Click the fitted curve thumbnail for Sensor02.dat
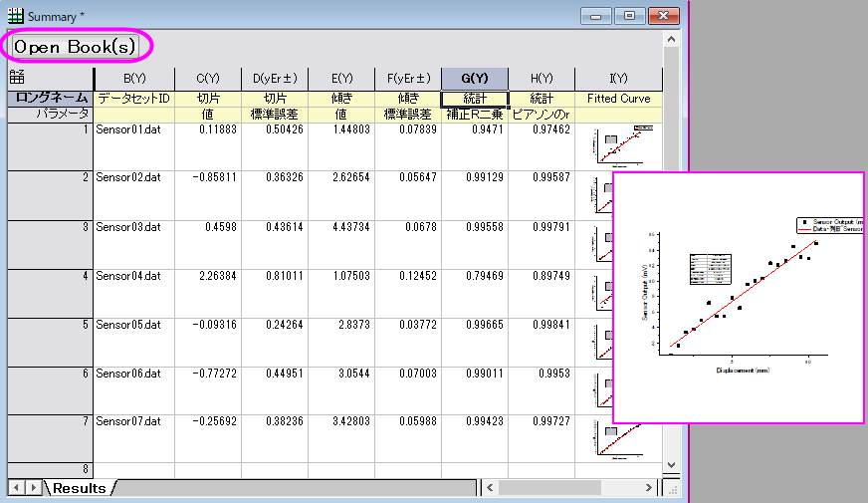 pyautogui.click(x=603, y=195)
